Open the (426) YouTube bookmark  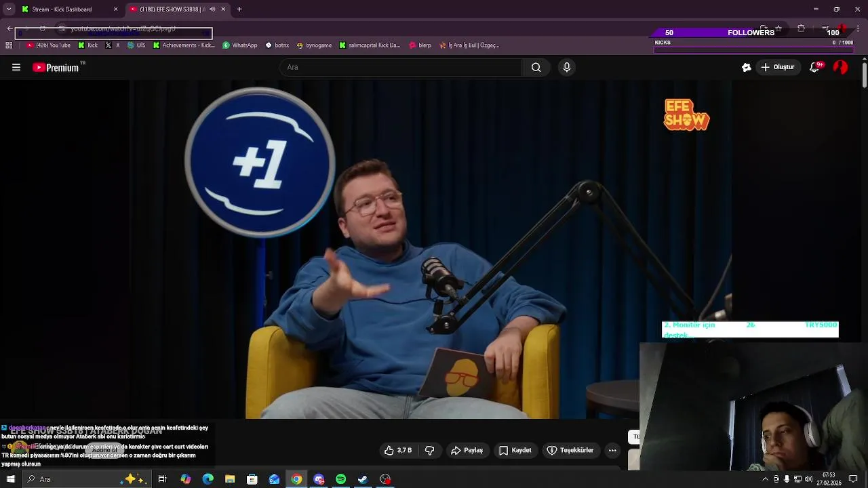tap(48, 45)
